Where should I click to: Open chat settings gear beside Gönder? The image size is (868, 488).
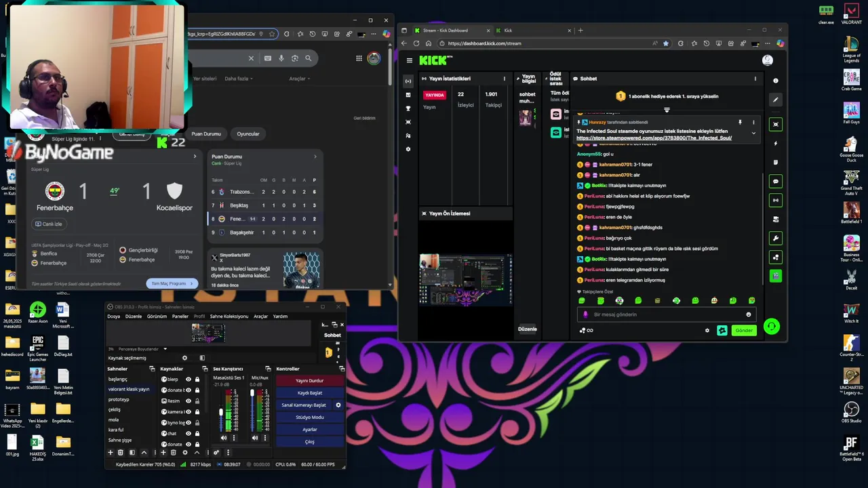707,331
